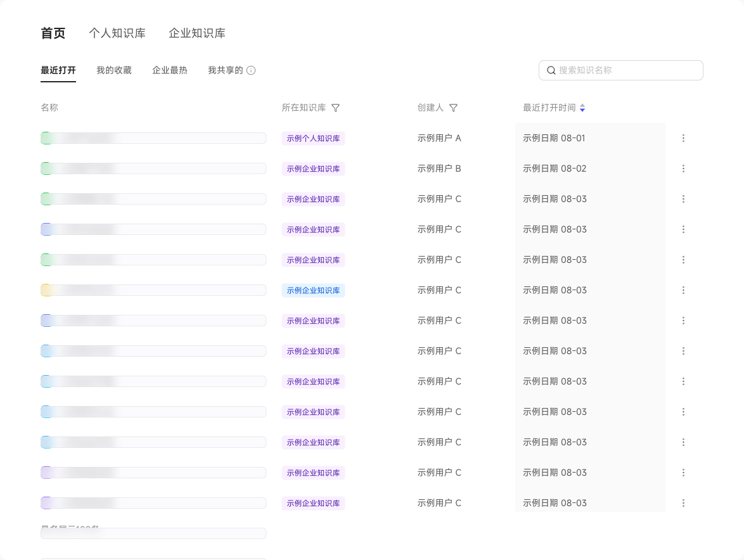Click the 示例企业知识库 tag in 示例用户 B row
744x560 pixels.
click(313, 169)
